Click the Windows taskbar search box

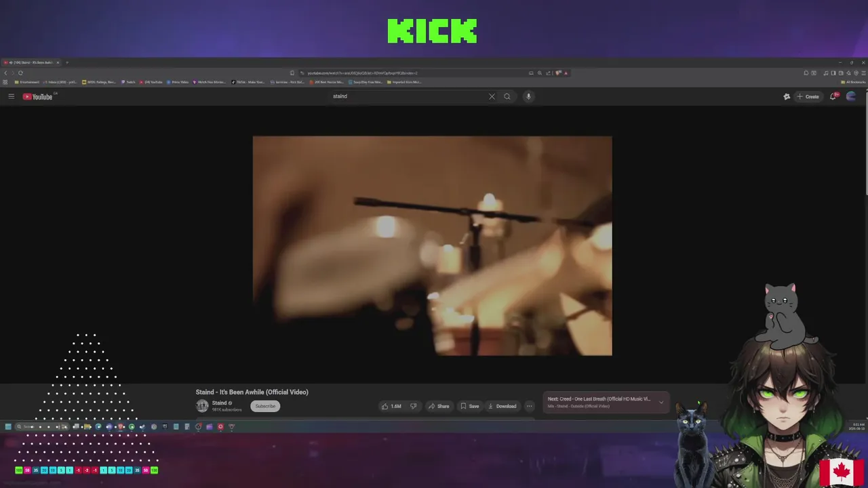pyautogui.click(x=41, y=427)
